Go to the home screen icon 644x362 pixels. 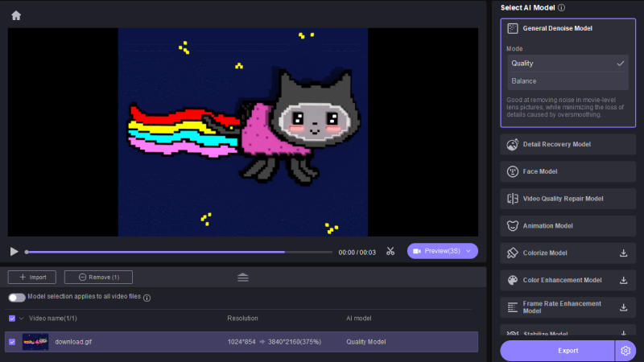16,15
